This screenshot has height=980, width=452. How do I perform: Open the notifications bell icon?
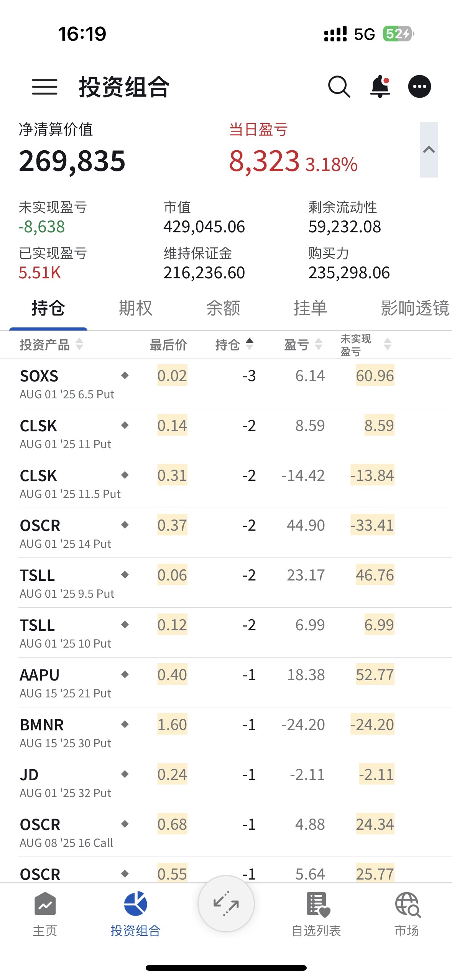pyautogui.click(x=380, y=87)
